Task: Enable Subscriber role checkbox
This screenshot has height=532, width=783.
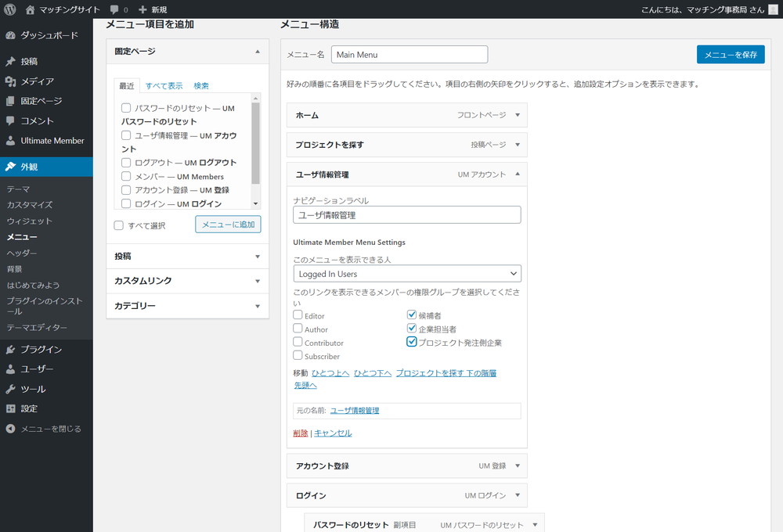Action: pos(298,355)
